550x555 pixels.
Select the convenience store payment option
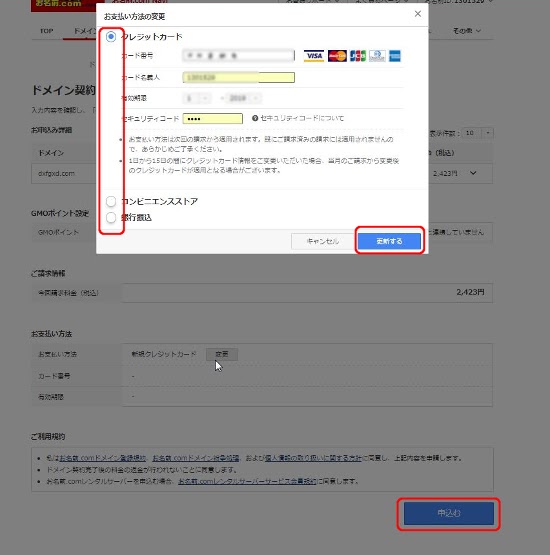pos(111,201)
